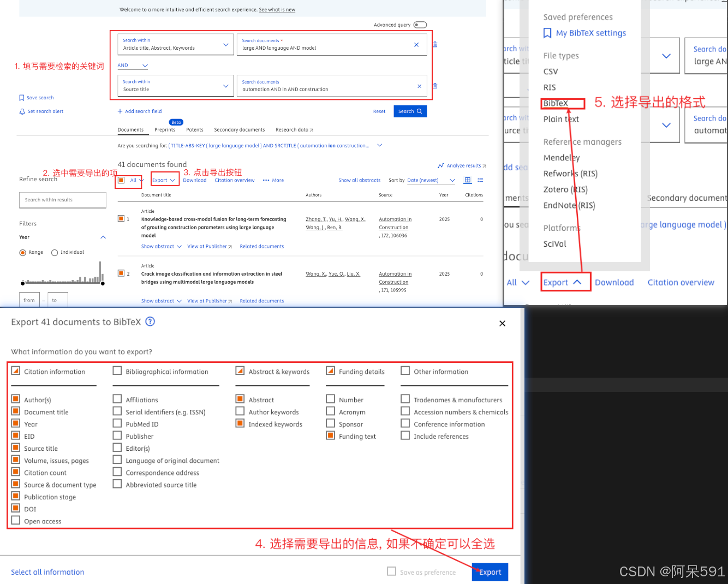728x584 pixels.
Task: Uncheck the Abstract checkbox
Action: click(241, 399)
